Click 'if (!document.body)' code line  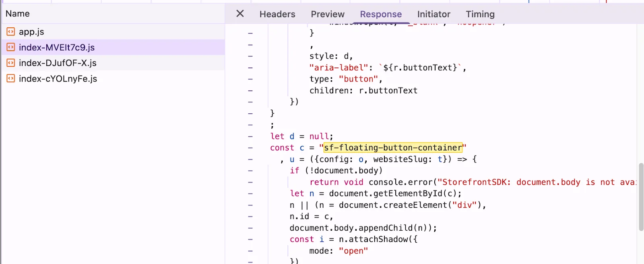pos(336,170)
